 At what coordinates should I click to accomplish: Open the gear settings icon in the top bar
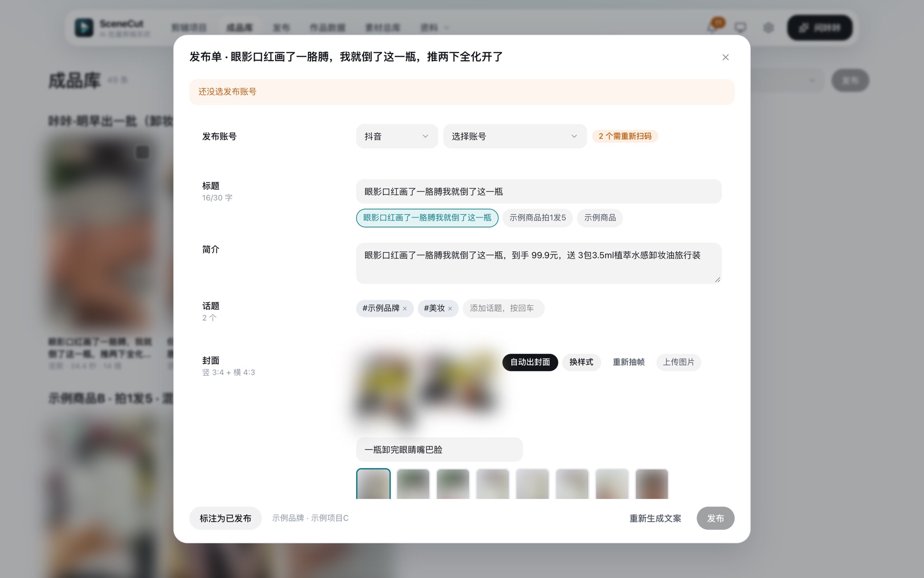coord(768,28)
